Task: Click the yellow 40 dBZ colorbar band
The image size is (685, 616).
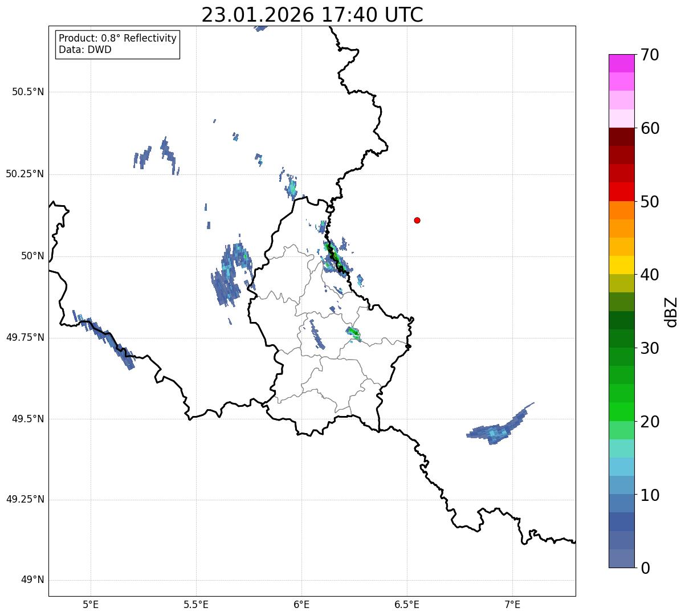Action: (x=621, y=265)
